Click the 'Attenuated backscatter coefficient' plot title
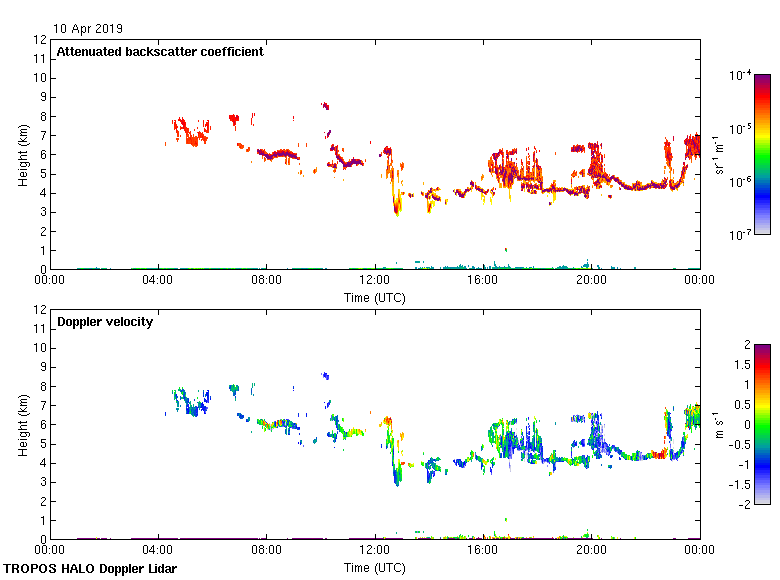Screen dimensions: 780x580 pyautogui.click(x=160, y=52)
